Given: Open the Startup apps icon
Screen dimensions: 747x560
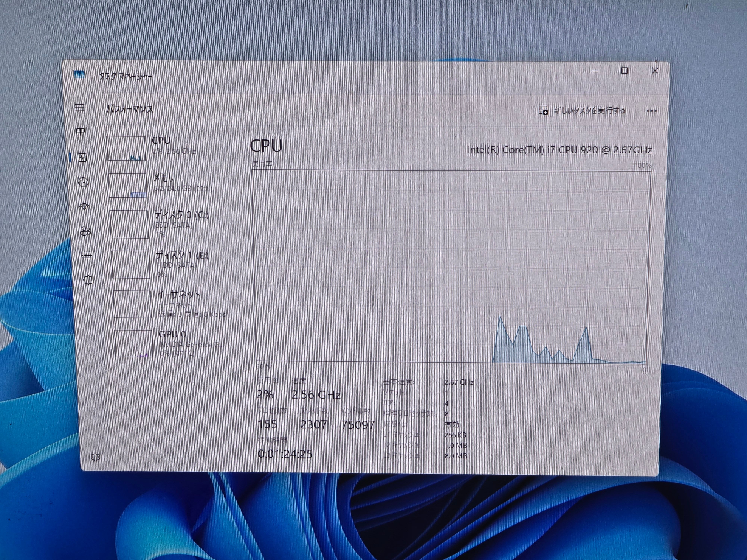Looking at the screenshot, I should tap(84, 207).
